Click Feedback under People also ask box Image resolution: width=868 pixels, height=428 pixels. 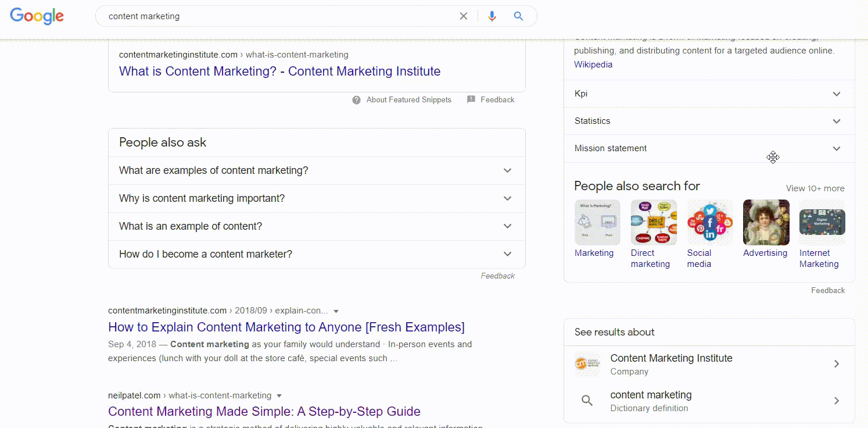pyautogui.click(x=498, y=276)
